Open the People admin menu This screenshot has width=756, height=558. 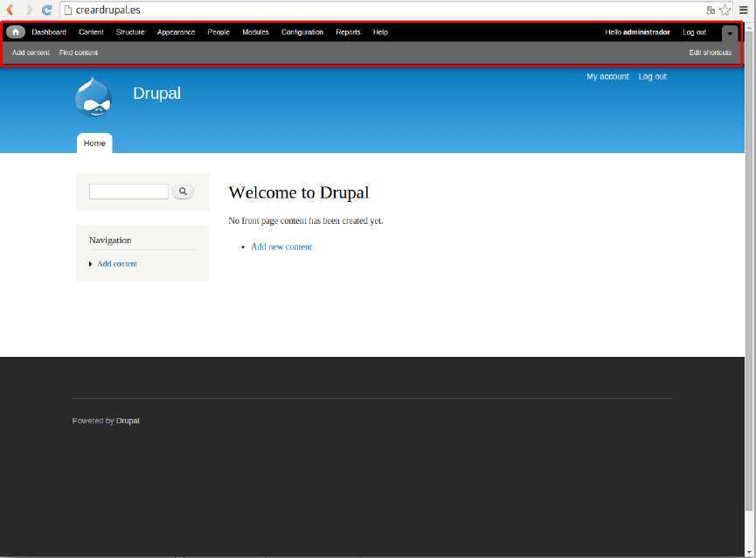coord(218,32)
